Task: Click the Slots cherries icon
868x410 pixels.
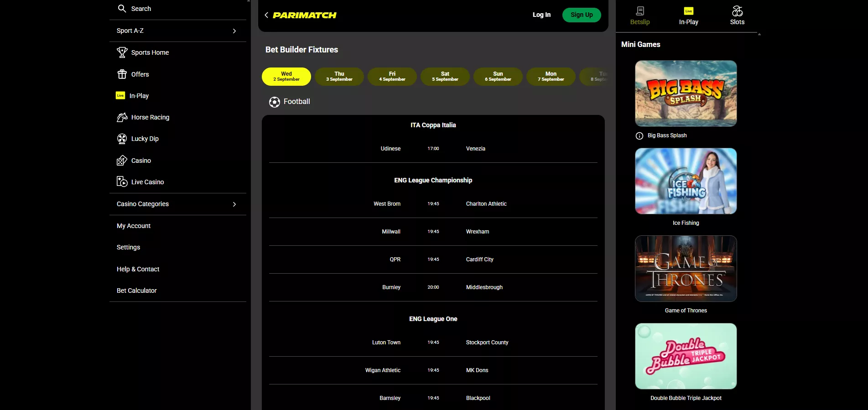Action: pyautogui.click(x=737, y=11)
